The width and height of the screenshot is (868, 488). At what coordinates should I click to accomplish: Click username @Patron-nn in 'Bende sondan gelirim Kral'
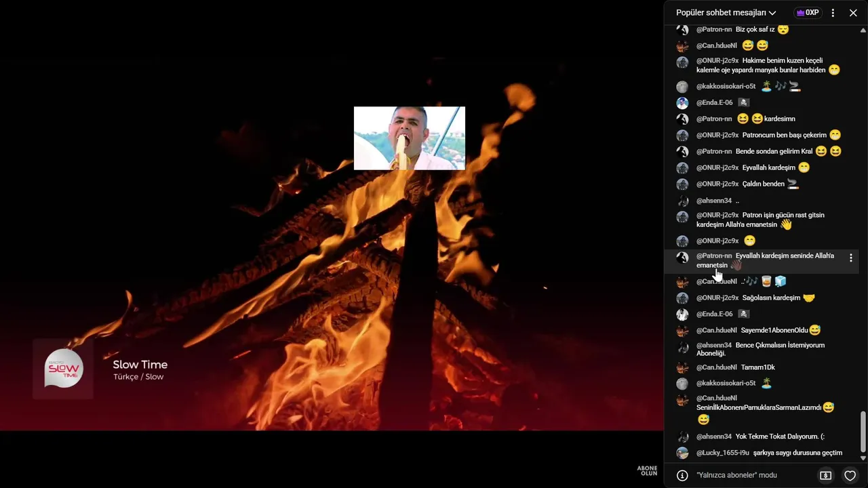coord(714,151)
